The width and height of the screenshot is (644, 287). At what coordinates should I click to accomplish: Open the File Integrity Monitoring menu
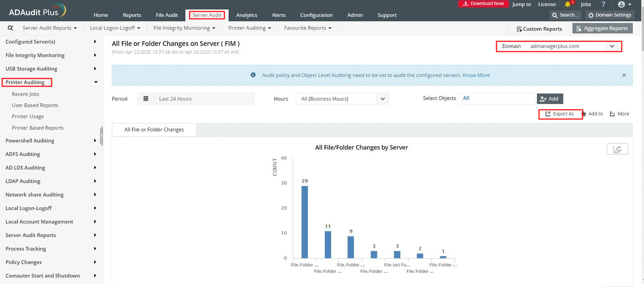click(184, 28)
